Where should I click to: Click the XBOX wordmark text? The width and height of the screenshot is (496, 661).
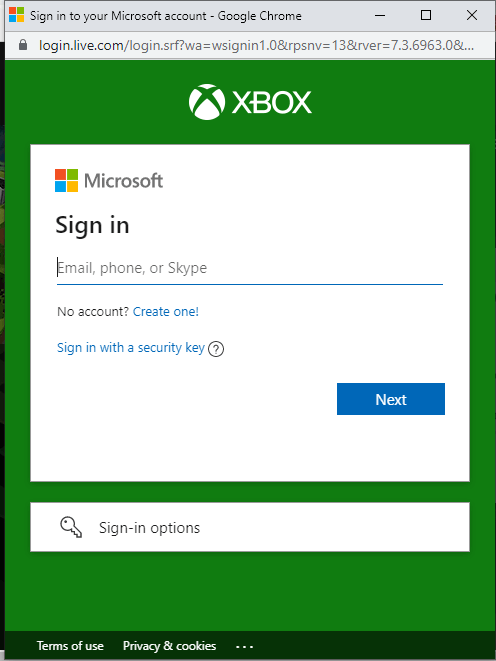[272, 102]
